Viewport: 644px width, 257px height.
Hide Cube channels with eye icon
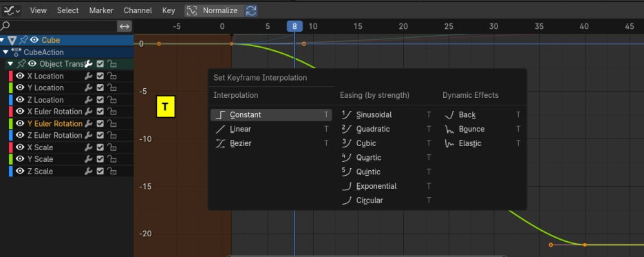pos(34,40)
